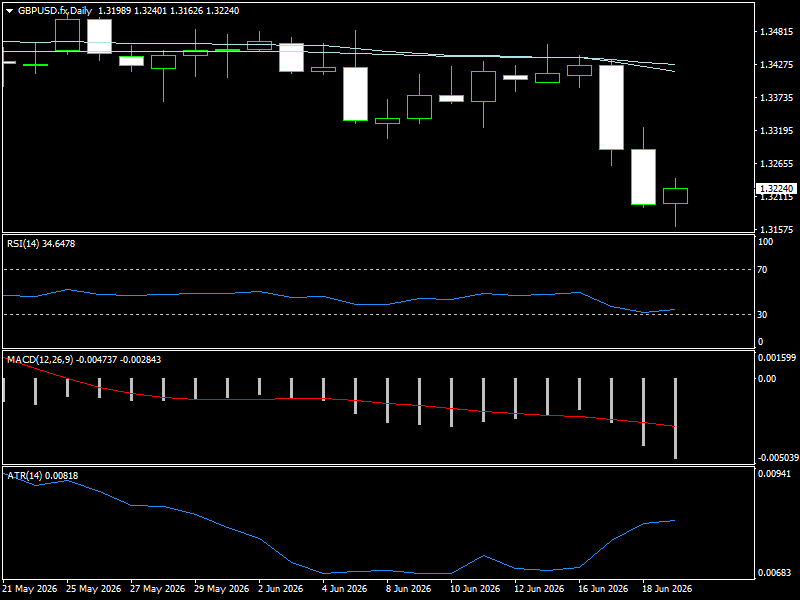Viewport: 800px width, 600px height.
Task: Click the 1.31575 price axis label
Action: click(x=777, y=230)
